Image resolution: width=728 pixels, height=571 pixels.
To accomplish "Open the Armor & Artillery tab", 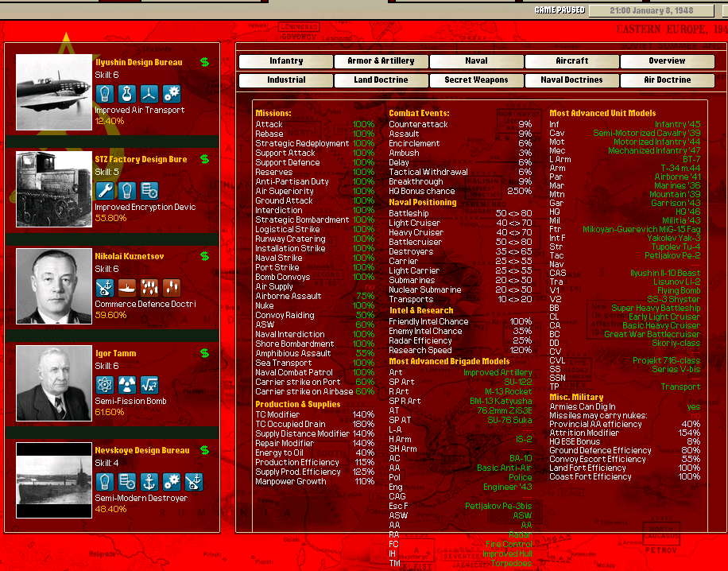I will [x=381, y=61].
